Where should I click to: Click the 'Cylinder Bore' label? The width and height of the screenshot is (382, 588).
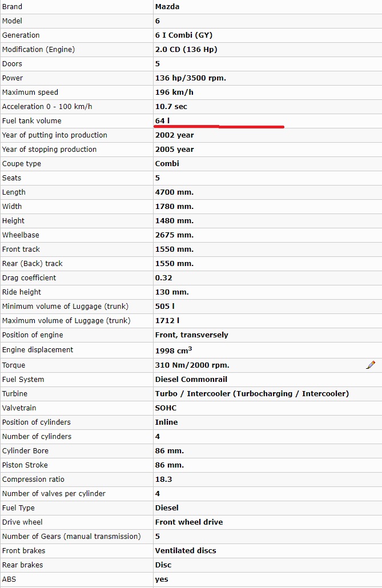point(25,451)
